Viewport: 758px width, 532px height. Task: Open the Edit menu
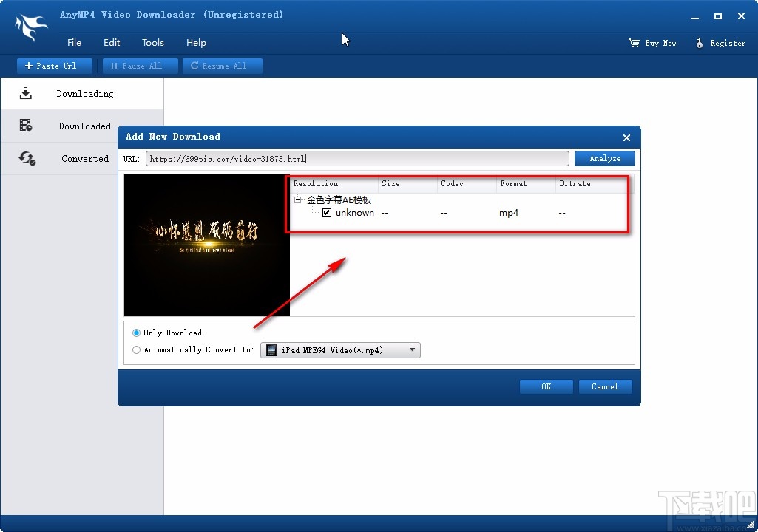pyautogui.click(x=111, y=42)
